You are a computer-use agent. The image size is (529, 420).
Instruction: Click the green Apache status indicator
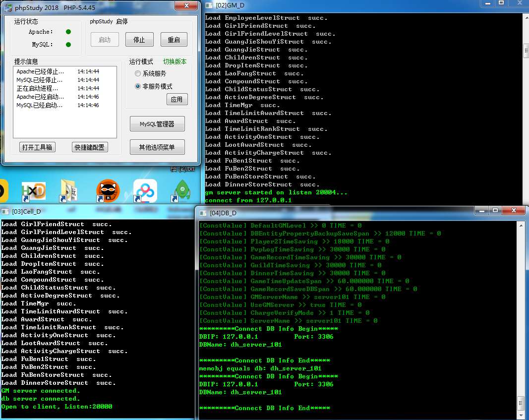click(68, 32)
